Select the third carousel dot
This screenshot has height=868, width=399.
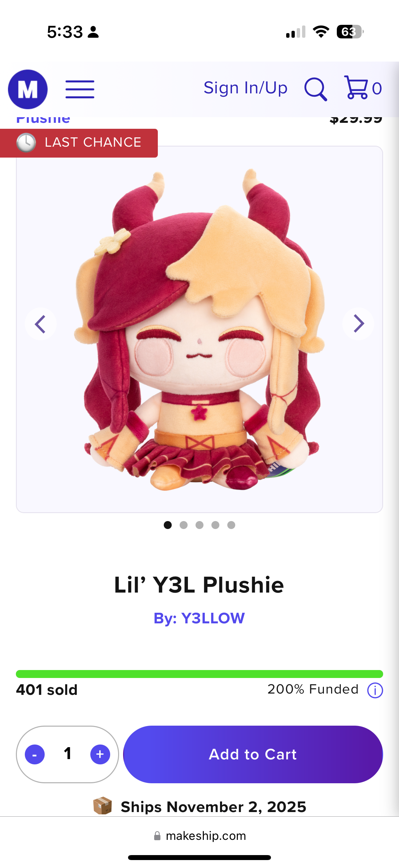click(x=199, y=525)
